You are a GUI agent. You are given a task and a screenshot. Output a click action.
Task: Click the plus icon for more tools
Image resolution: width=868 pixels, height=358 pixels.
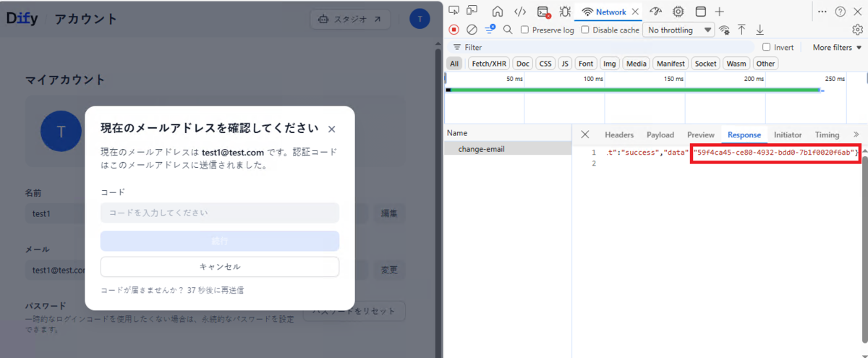coord(720,12)
